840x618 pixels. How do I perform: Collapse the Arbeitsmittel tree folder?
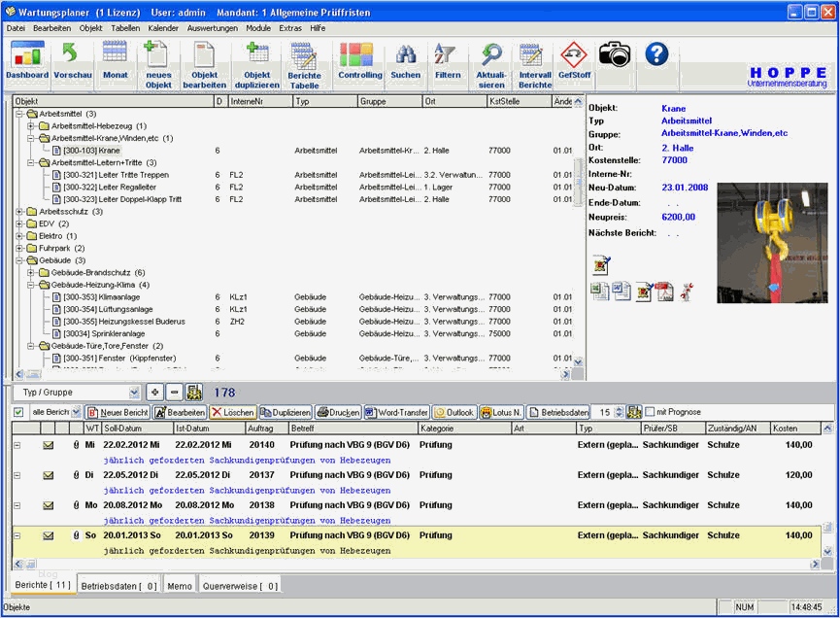click(x=19, y=114)
